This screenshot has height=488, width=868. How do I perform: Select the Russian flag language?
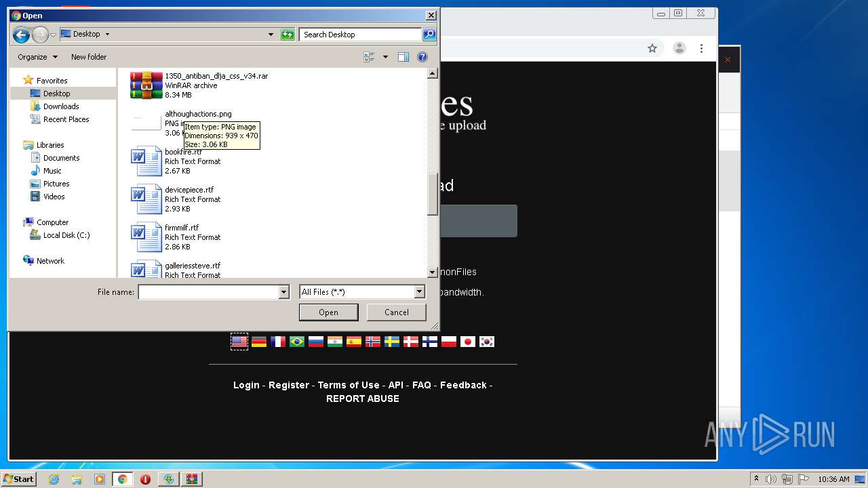(316, 342)
